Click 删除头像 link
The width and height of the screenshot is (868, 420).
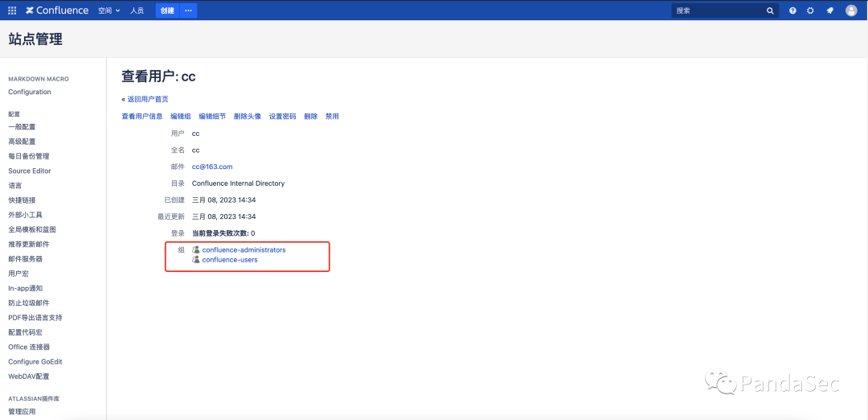coord(248,117)
